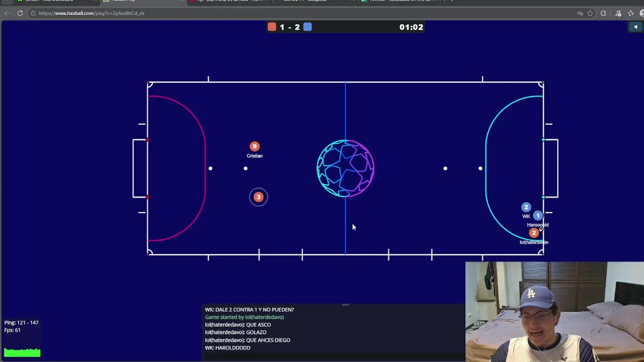
Task: Click the browser back arrow
Action: point(7,13)
